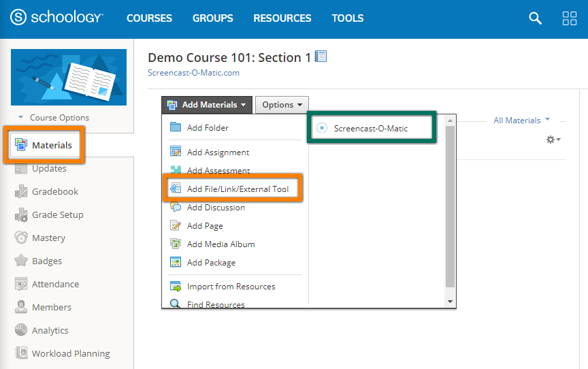Open the gear settings dropdown
This screenshot has width=588, height=369.
point(553,140)
